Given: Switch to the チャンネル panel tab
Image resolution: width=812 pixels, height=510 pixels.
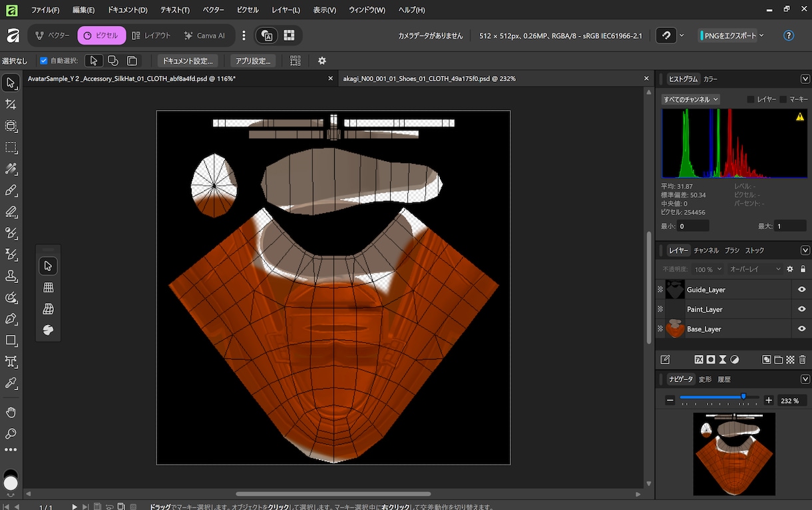Looking at the screenshot, I should point(706,250).
